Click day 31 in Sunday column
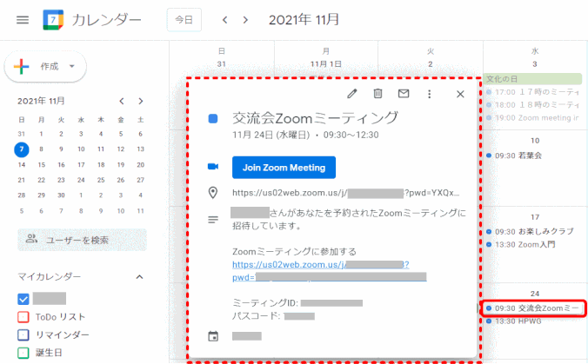The width and height of the screenshot is (588, 364). (x=222, y=64)
